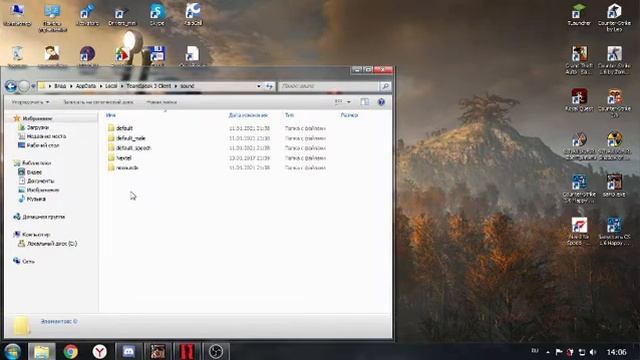640x360 pixels.
Task: Click the RU language indicator
Action: (x=535, y=351)
